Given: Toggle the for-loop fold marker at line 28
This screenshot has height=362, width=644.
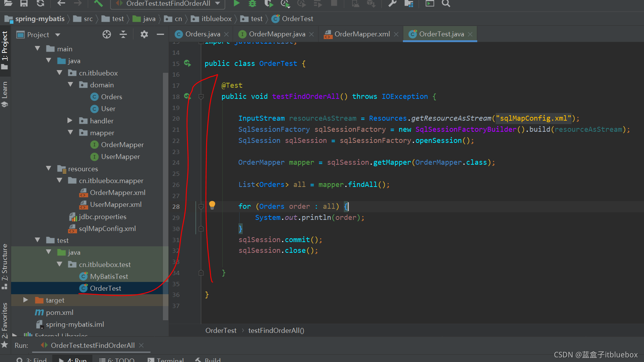Looking at the screenshot, I should [201, 206].
